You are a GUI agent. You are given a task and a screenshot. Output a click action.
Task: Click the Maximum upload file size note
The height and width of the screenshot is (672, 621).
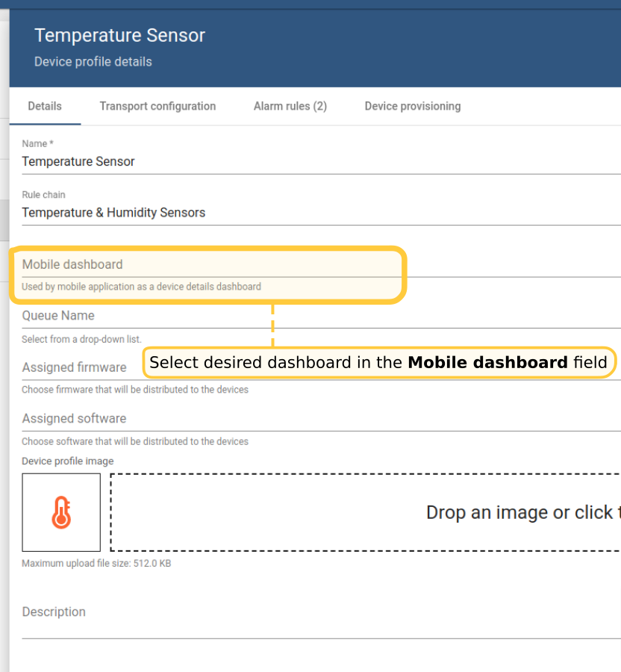coord(96,564)
